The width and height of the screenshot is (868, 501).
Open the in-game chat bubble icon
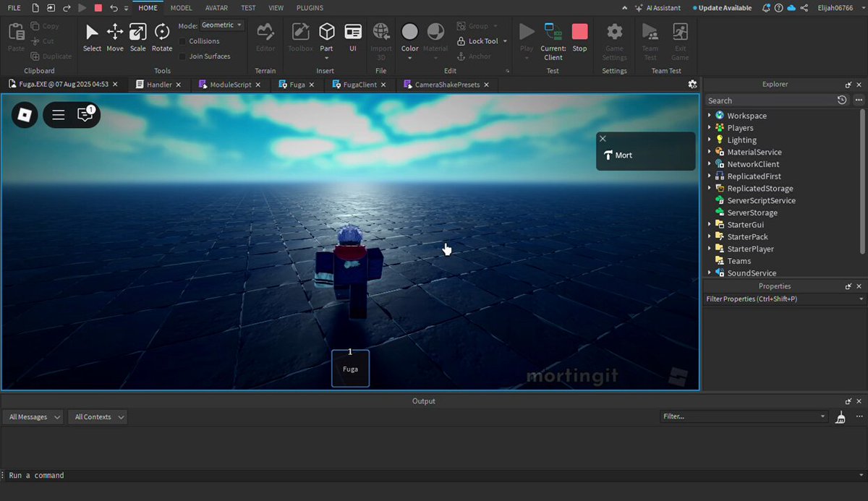coord(85,115)
